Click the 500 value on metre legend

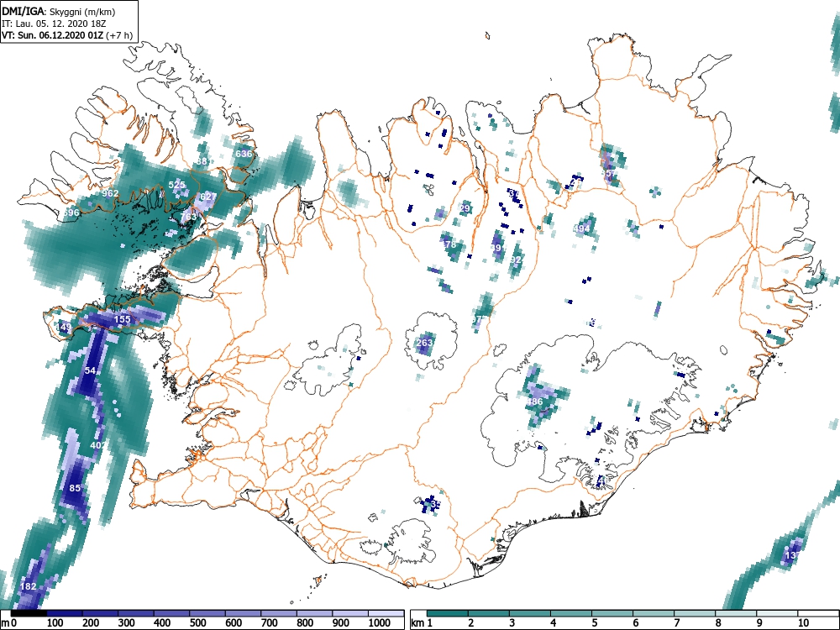197,623
